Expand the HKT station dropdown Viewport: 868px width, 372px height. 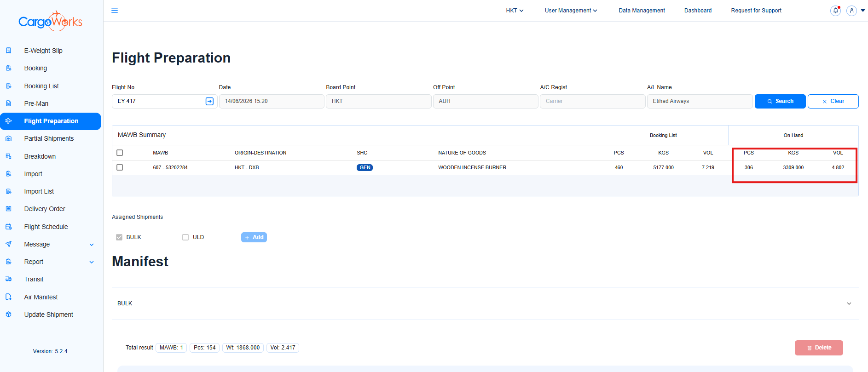pos(515,11)
